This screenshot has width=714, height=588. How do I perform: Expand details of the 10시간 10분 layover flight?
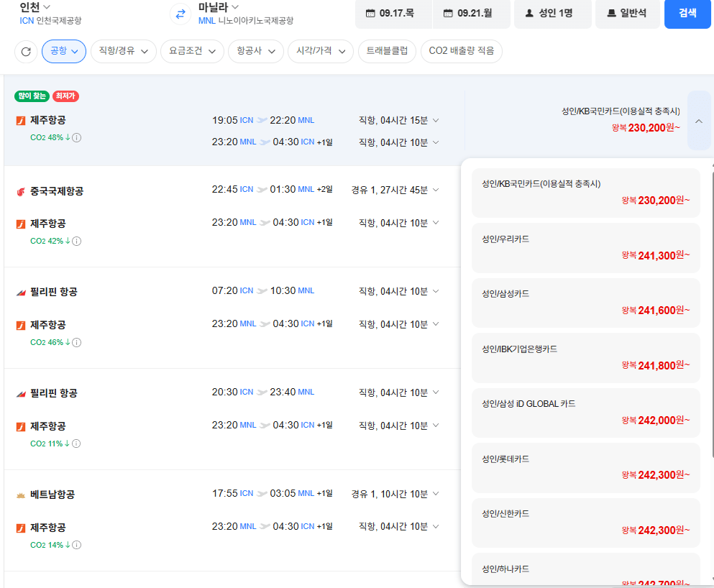click(x=436, y=494)
